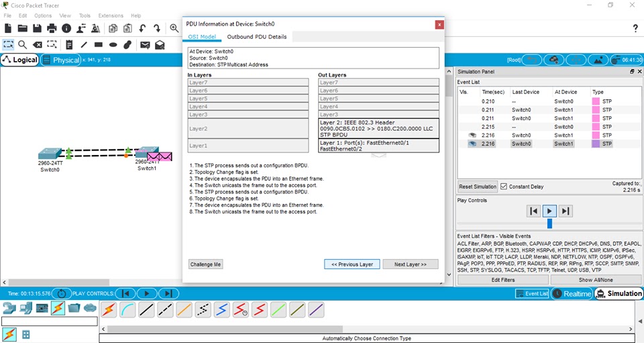644x343 pixels.
Task: Open the Help question mark icon
Action: click(x=635, y=28)
